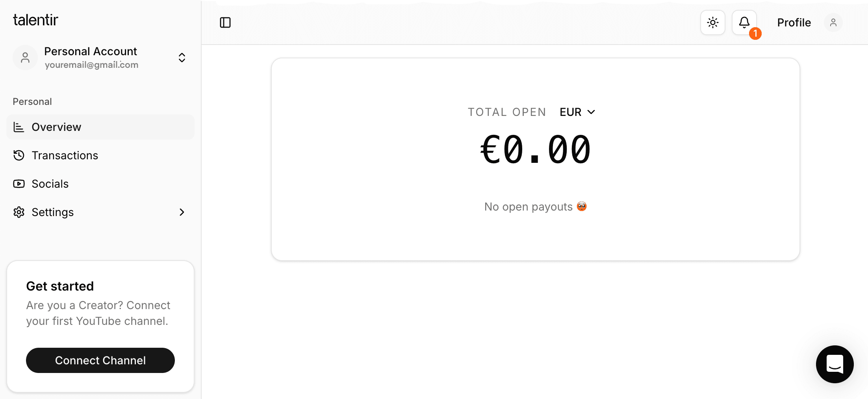Open the notifications bell

[x=744, y=22]
